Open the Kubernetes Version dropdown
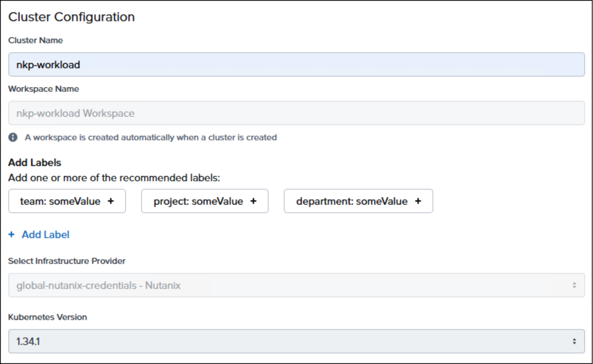593x364 pixels. (296, 341)
